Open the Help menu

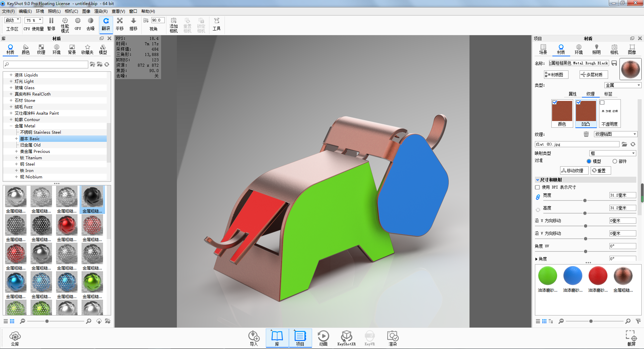[148, 11]
